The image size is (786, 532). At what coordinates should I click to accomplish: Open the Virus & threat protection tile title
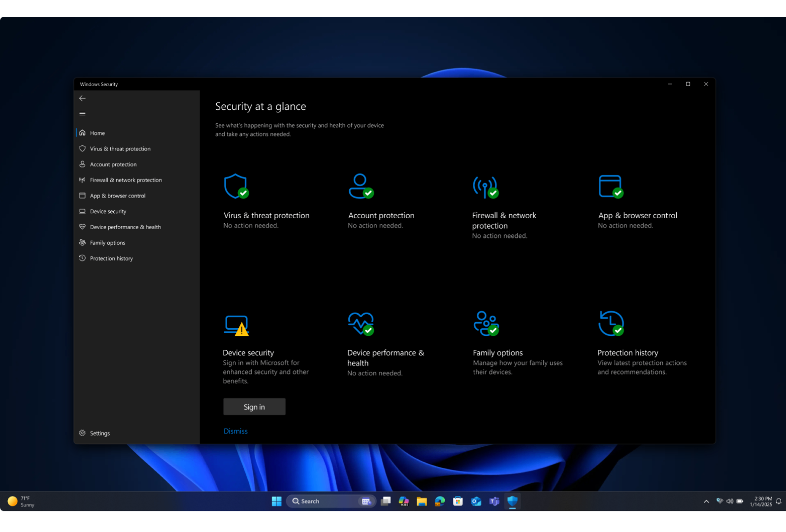[x=266, y=216]
